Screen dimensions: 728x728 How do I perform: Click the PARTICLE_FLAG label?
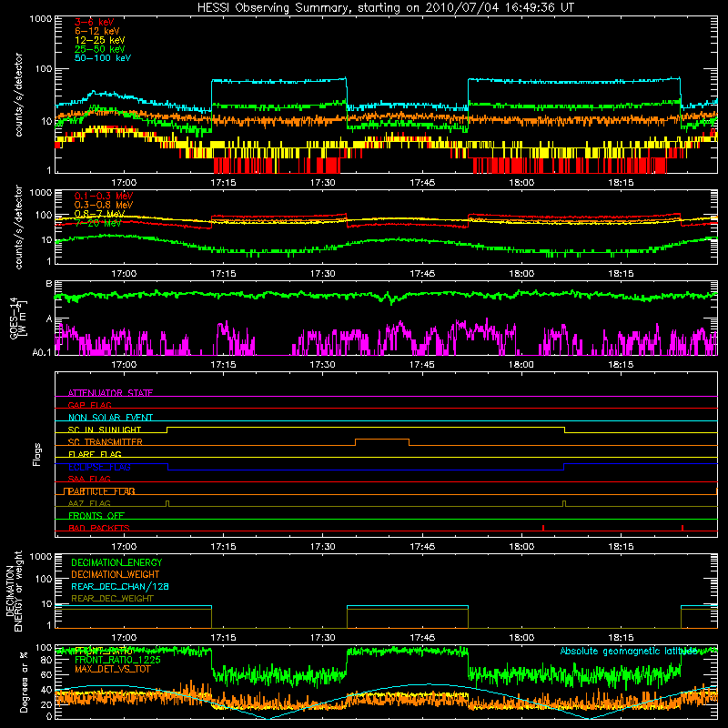click(101, 491)
